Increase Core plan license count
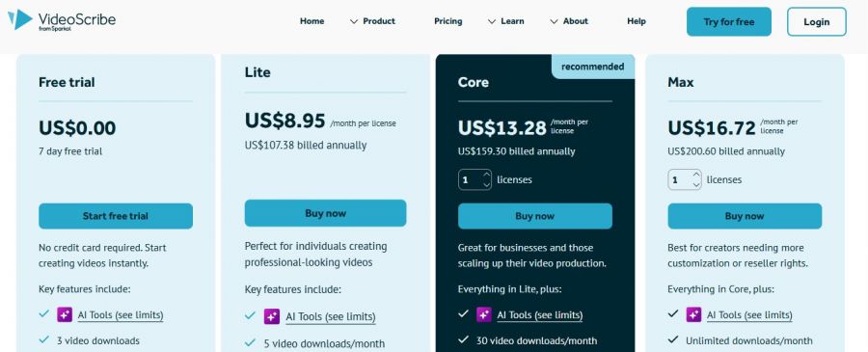The image size is (868, 352). pos(487,175)
